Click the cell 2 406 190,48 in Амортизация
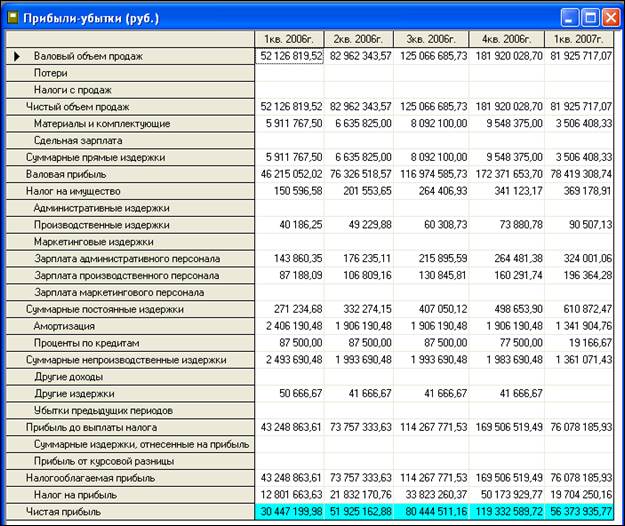This screenshot has height=526, width=625. [289, 326]
